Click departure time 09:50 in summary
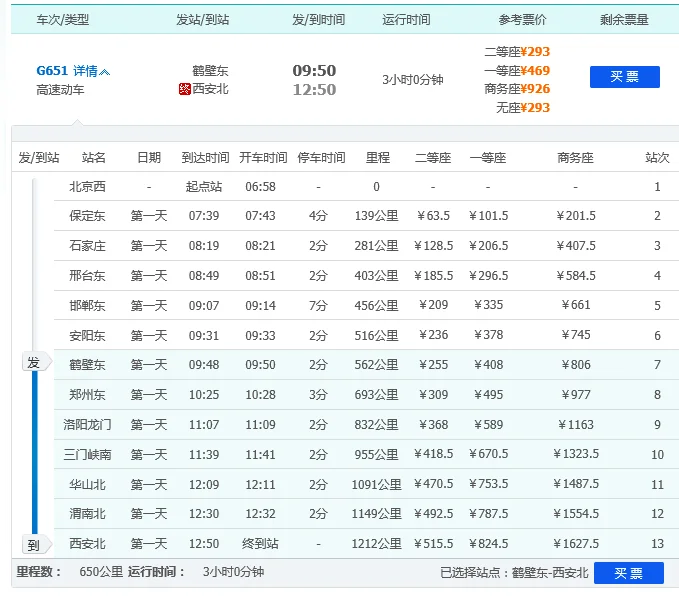The image size is (679, 597). (314, 71)
